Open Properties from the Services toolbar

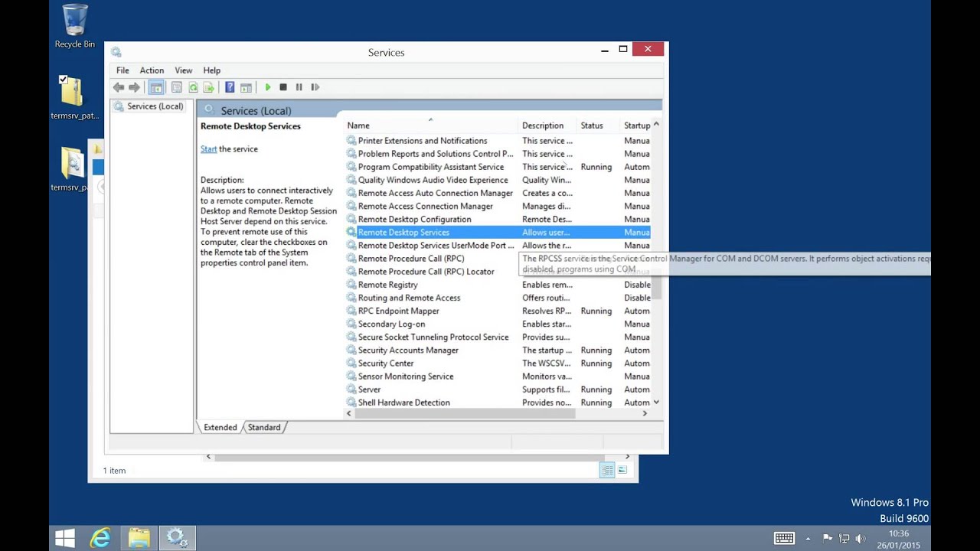pyautogui.click(x=177, y=87)
